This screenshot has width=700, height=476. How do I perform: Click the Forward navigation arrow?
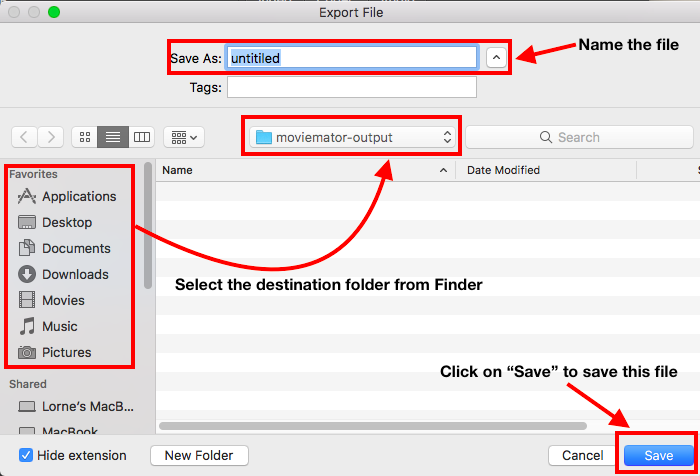tap(50, 137)
